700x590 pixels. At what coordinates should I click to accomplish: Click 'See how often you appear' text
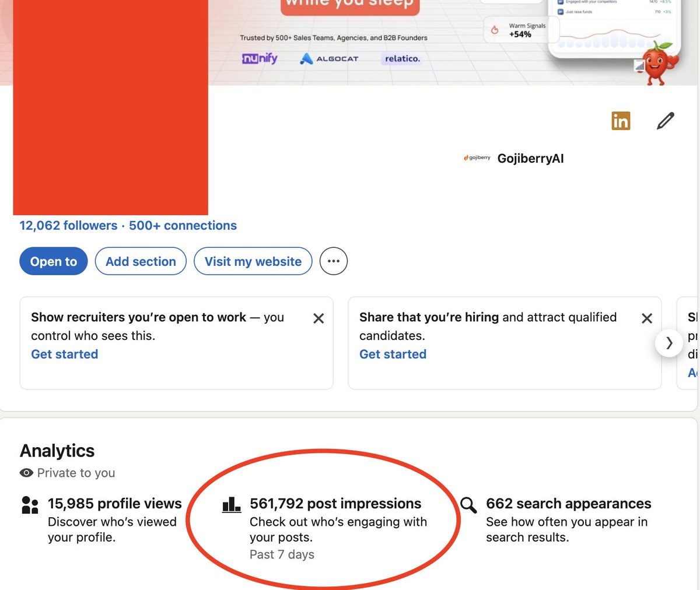click(566, 529)
